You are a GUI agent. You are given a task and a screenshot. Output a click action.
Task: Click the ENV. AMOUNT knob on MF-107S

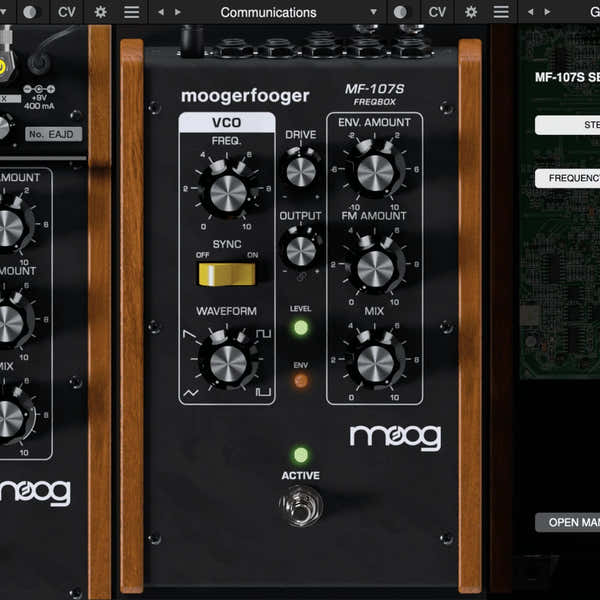375,172
